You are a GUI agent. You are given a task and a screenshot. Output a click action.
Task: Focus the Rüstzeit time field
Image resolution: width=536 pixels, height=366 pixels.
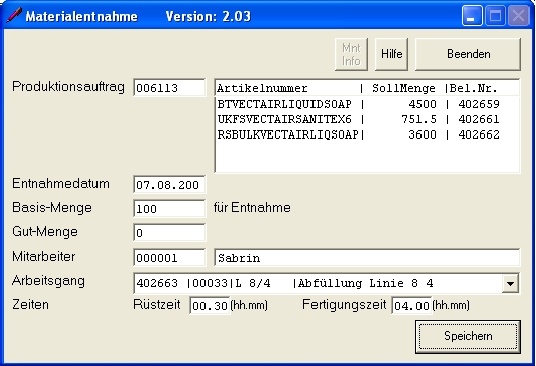point(210,306)
